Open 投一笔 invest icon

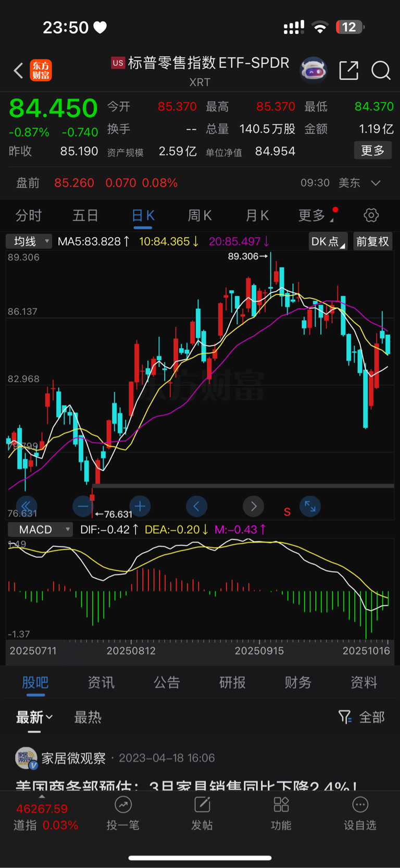pyautogui.click(x=123, y=805)
